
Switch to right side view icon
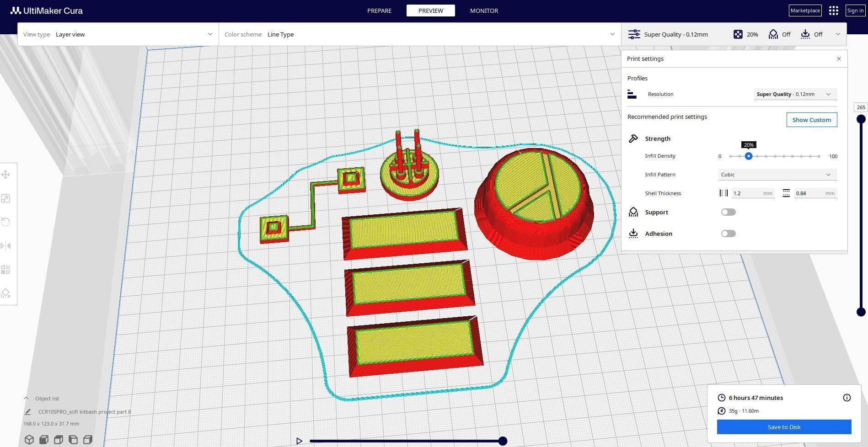coord(88,440)
